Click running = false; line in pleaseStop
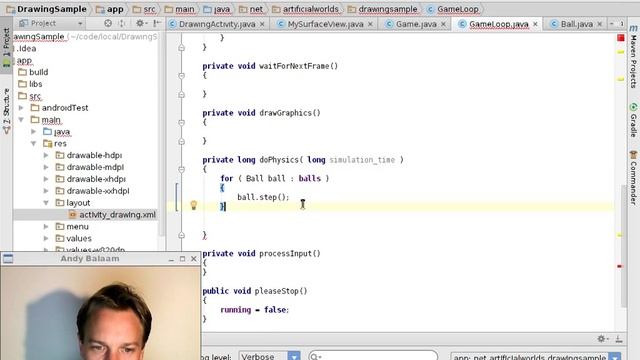 (254, 310)
